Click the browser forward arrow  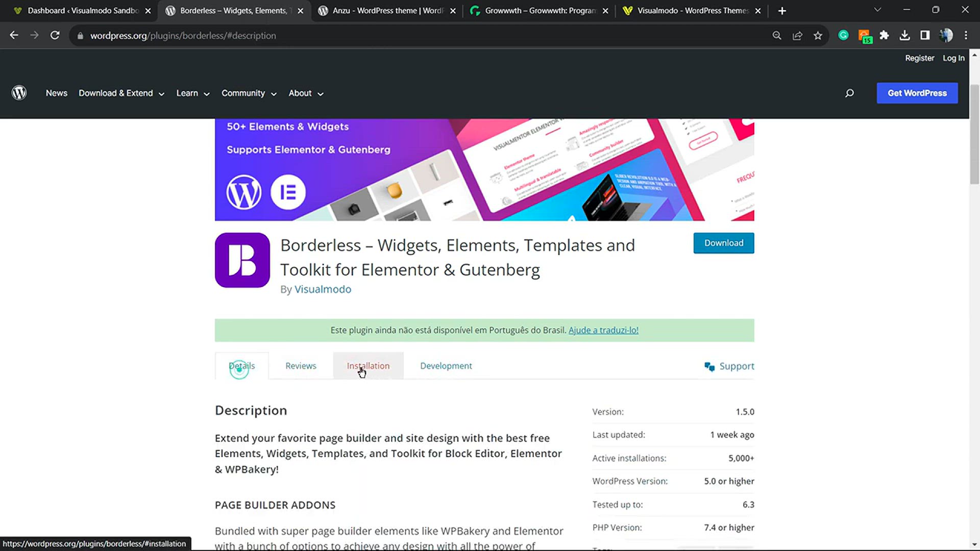[34, 35]
